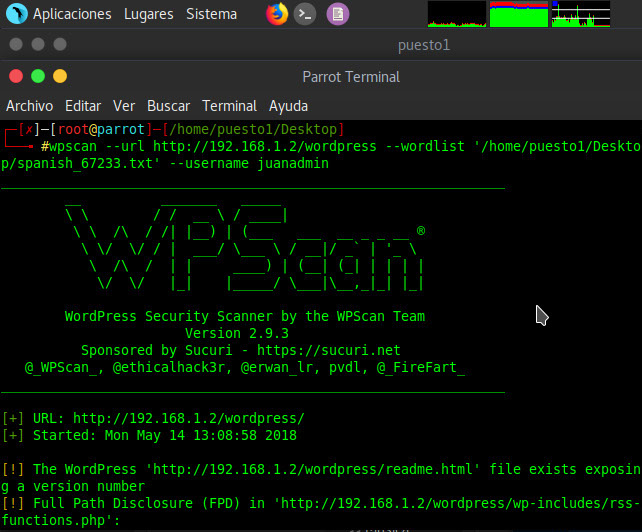Click the rightmost system monitor graph

click(580, 14)
